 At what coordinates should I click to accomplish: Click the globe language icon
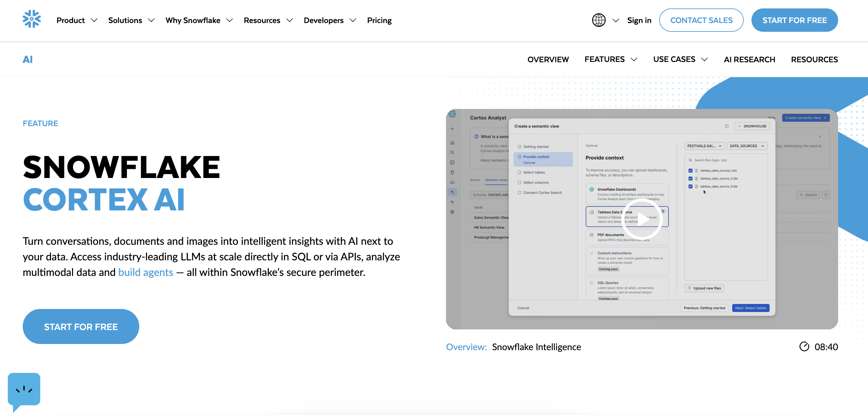(599, 20)
